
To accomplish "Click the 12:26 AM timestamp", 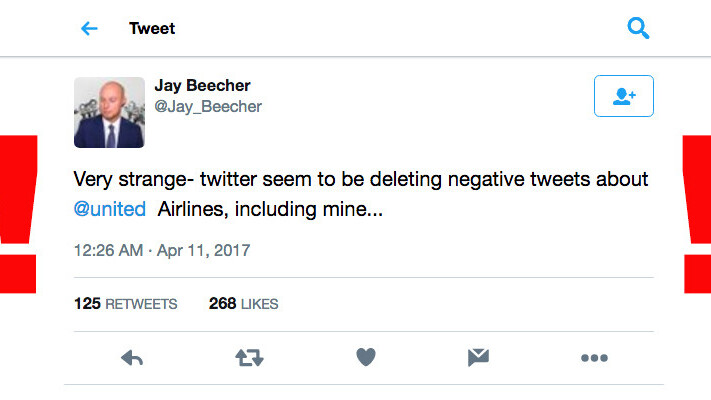I will 161,250.
